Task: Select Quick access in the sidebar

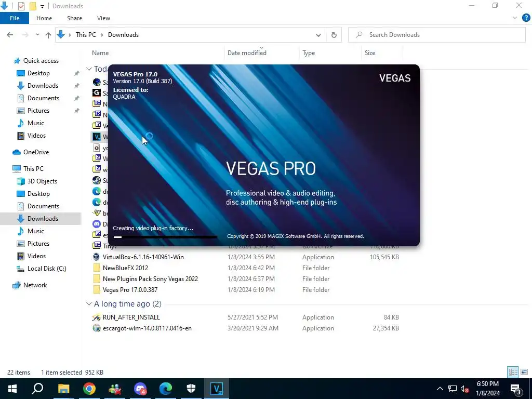Action: point(41,61)
